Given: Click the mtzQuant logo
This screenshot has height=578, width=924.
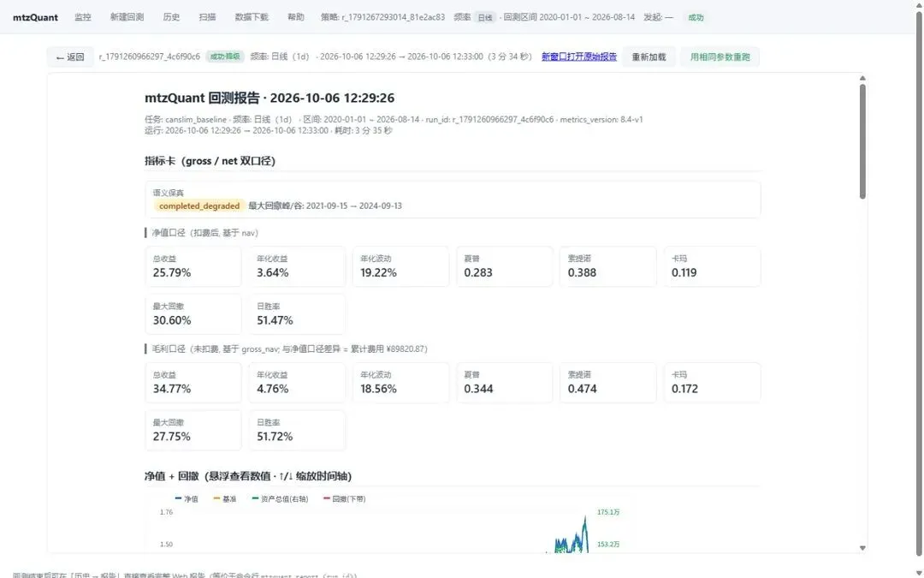Looking at the screenshot, I should click(35, 17).
